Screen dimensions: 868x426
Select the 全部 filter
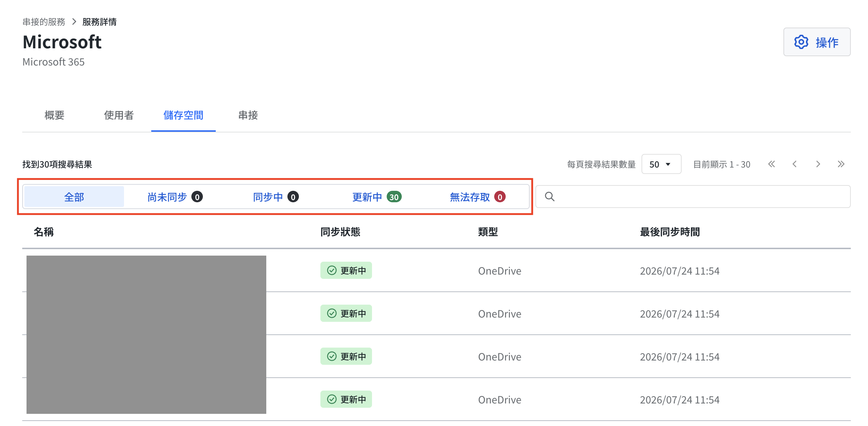click(74, 197)
